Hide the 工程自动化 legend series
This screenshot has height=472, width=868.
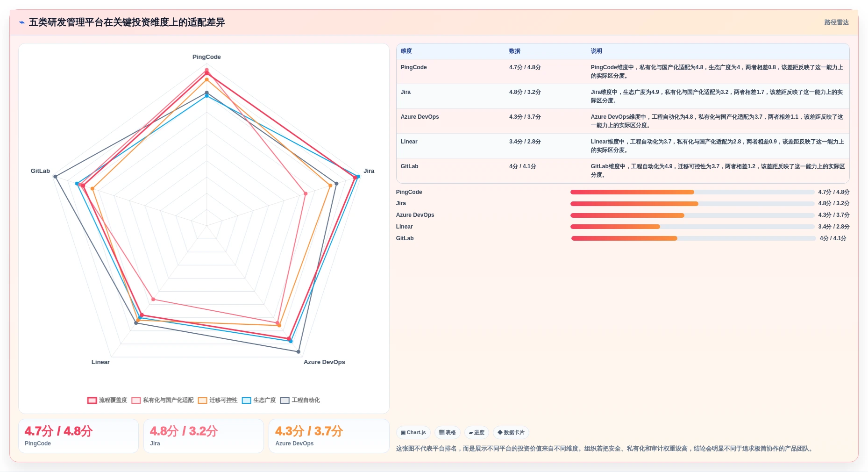click(300, 400)
